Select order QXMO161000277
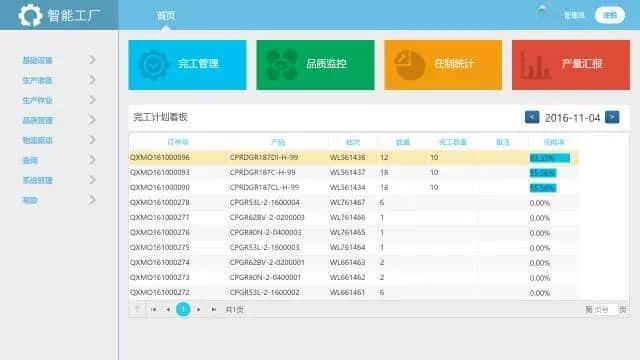 160,217
